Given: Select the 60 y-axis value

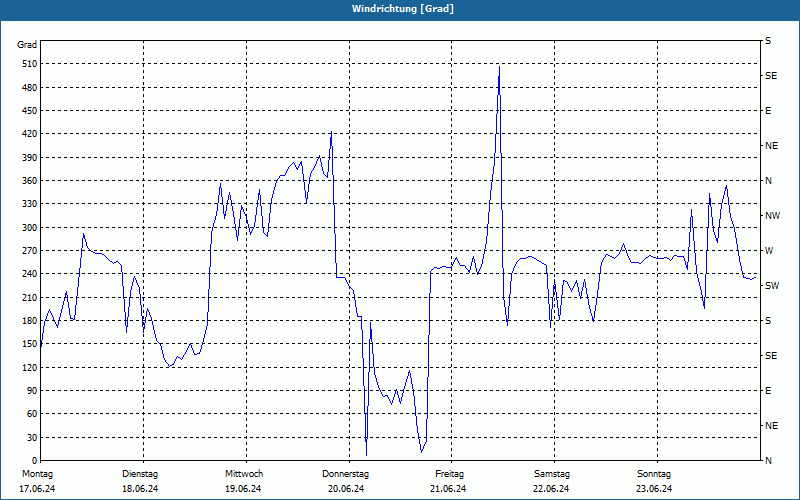Looking at the screenshot, I should 32,414.
